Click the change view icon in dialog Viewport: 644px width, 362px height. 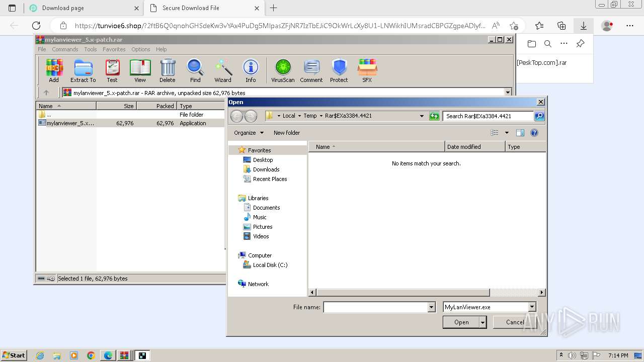[495, 133]
